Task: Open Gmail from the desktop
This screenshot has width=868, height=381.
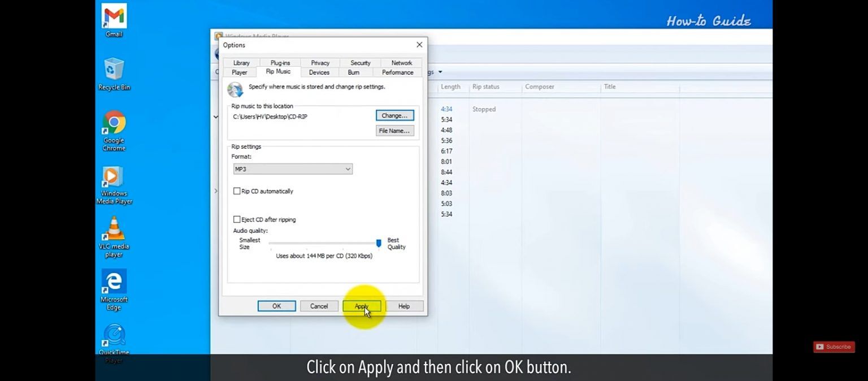Action: click(114, 17)
